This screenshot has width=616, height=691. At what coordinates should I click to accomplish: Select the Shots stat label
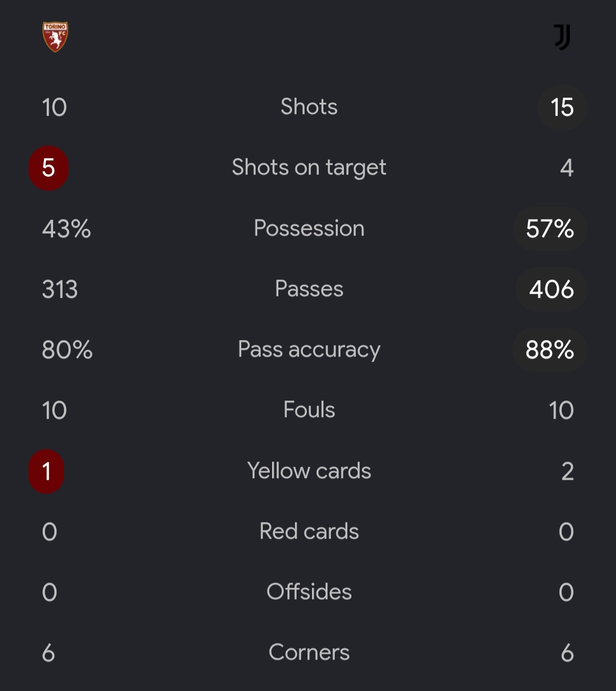(x=309, y=107)
